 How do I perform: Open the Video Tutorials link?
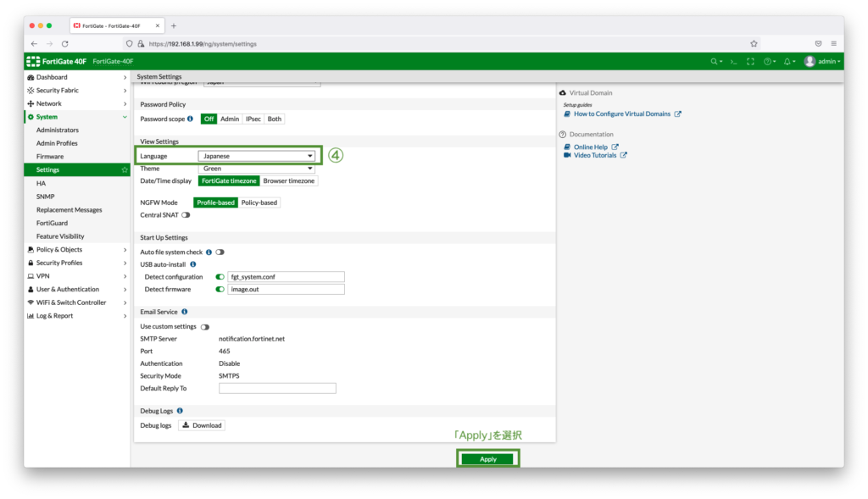point(595,155)
